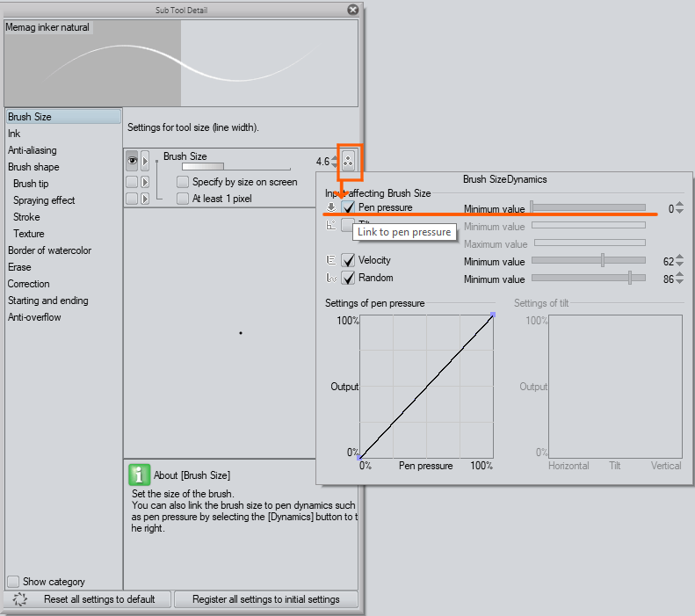
Task: Disable the Velocity checkbox
Action: tap(348, 261)
